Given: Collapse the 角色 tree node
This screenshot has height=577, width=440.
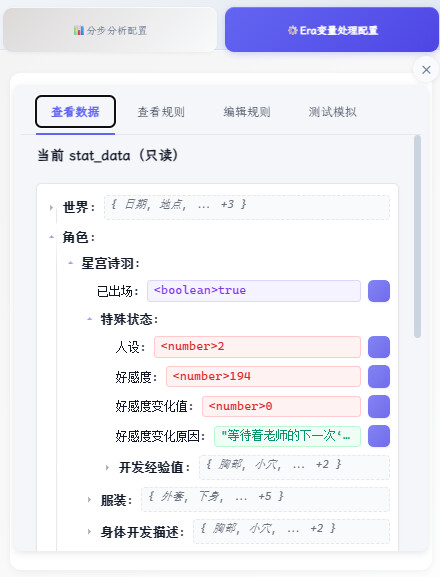Looking at the screenshot, I should pos(51,237).
